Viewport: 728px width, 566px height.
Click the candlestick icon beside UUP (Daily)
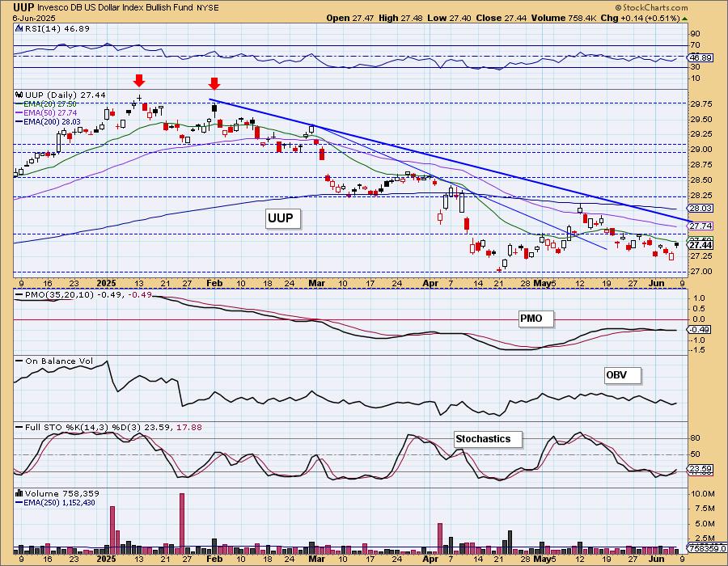(19, 95)
